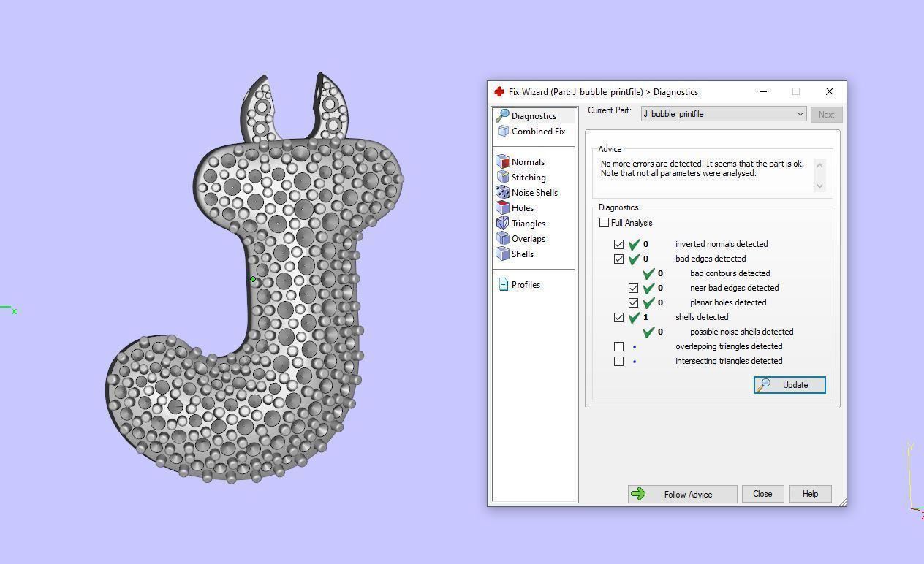Close the Fix Wizard with the X

tap(829, 92)
